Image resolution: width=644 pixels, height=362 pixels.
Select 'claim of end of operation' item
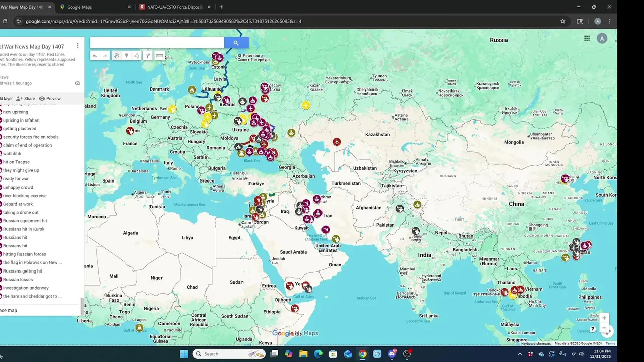point(28,145)
